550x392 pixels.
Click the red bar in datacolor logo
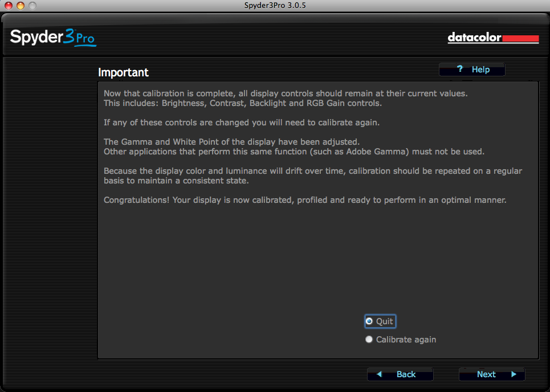[x=520, y=39]
